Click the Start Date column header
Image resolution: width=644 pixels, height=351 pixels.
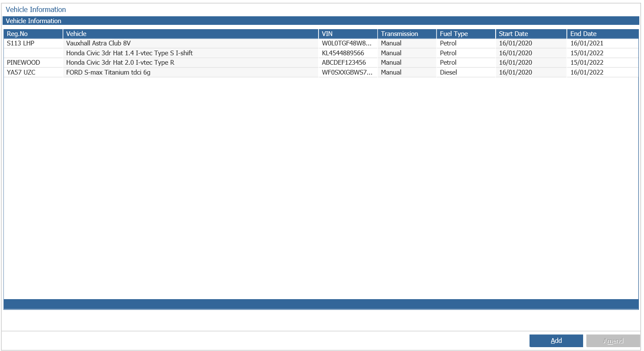[x=531, y=34]
